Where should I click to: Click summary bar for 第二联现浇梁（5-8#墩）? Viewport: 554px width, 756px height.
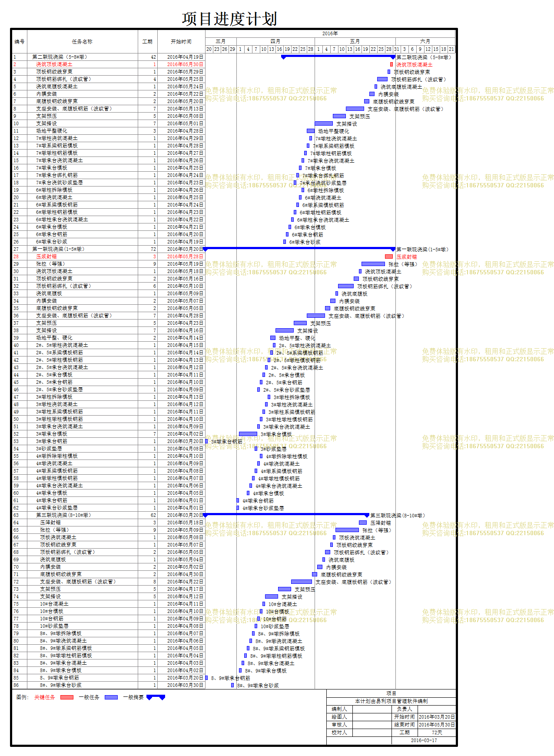point(338,57)
